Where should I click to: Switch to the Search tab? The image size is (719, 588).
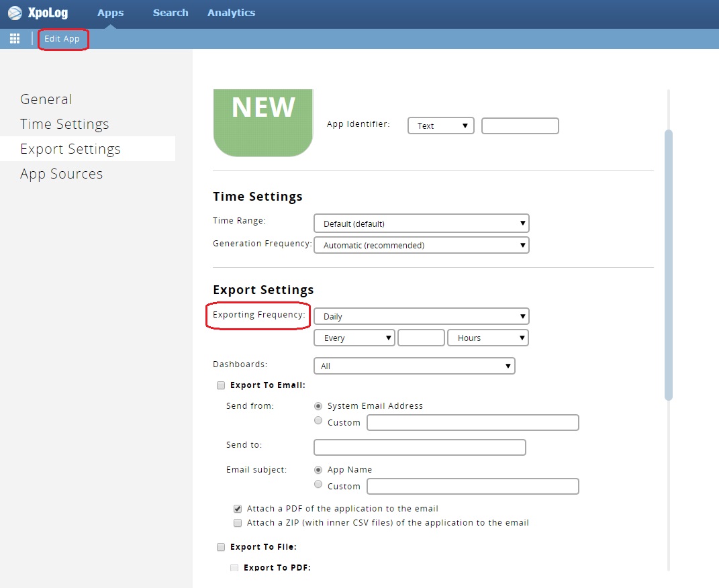click(x=171, y=13)
